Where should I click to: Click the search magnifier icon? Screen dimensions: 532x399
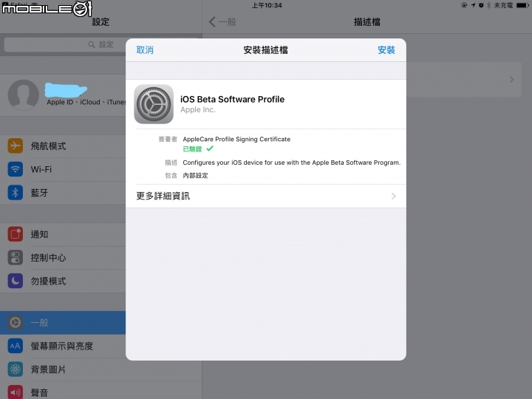[92, 44]
